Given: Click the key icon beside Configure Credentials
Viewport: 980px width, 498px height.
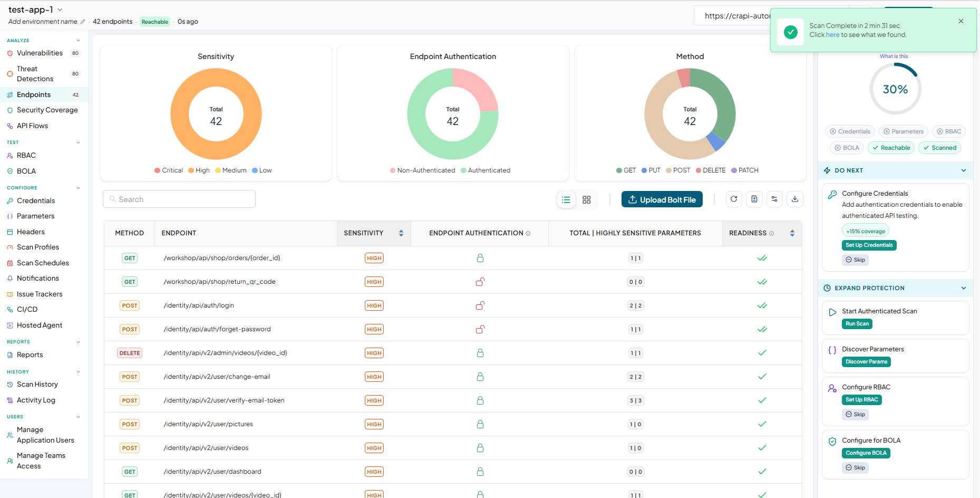Looking at the screenshot, I should [x=832, y=194].
